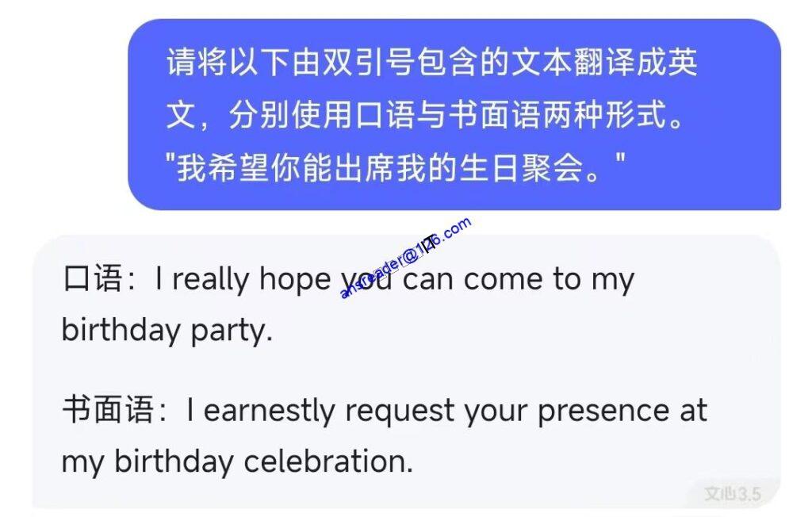
Task: Click the first line of the blue prompt bubble
Action: point(432,63)
